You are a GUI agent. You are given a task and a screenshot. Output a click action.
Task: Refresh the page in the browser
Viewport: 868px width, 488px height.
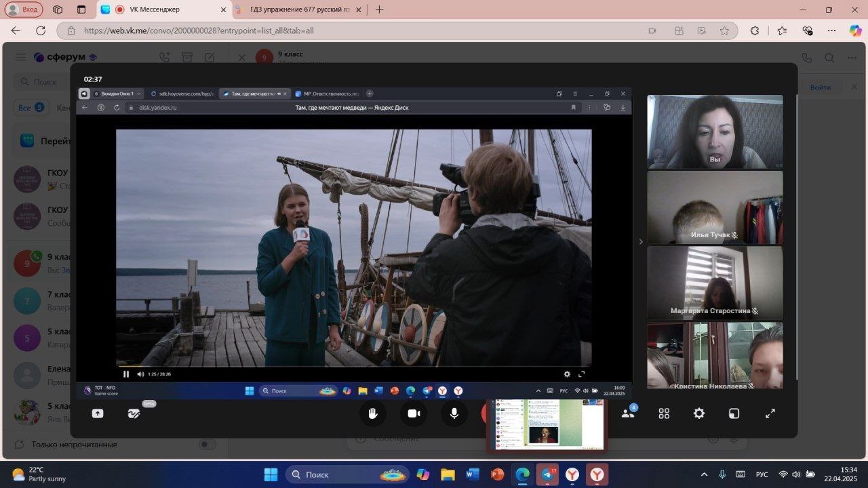[41, 30]
